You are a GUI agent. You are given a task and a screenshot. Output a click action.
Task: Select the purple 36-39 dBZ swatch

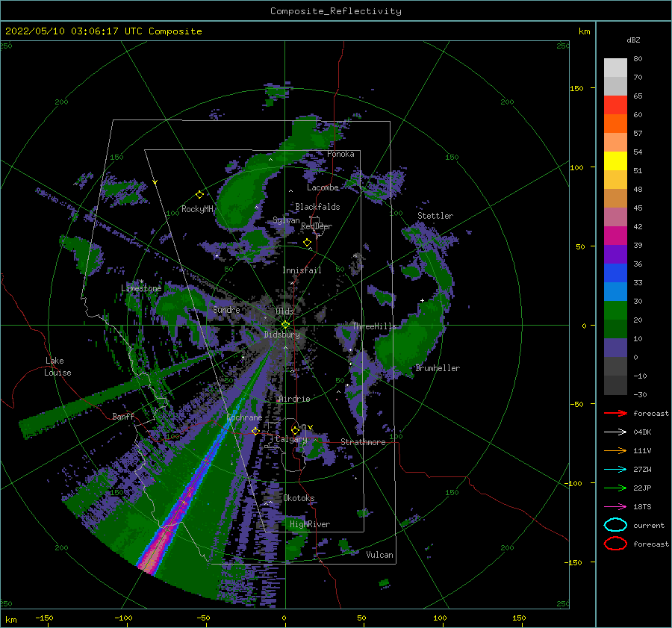(x=615, y=254)
